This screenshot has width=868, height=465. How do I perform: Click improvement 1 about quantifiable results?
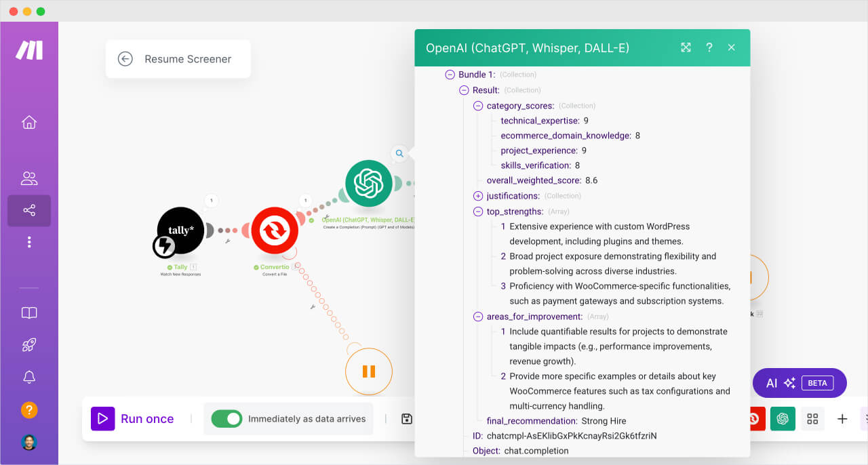pos(614,346)
